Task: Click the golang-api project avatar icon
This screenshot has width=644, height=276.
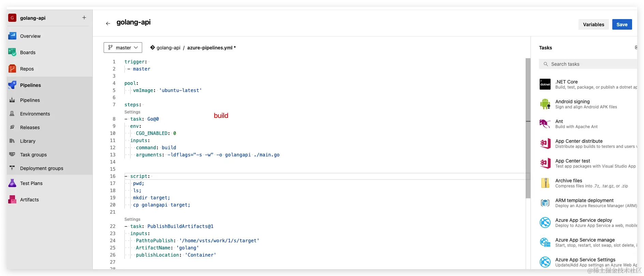Action: 12,18
